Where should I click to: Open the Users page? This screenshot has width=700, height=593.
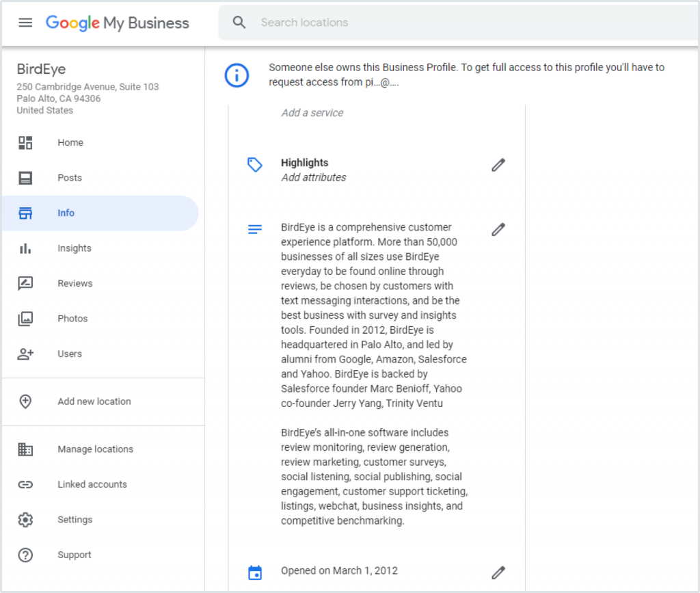(70, 354)
